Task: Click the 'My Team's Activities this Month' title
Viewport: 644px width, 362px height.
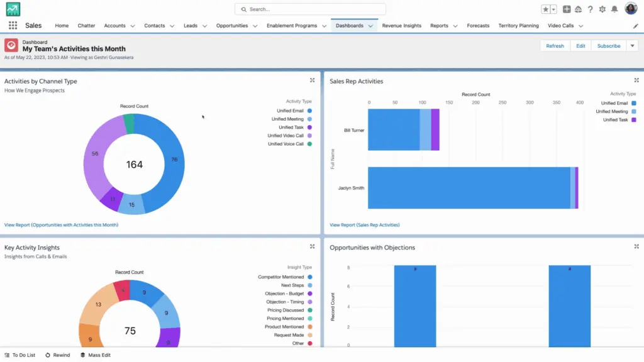Action: click(x=74, y=49)
